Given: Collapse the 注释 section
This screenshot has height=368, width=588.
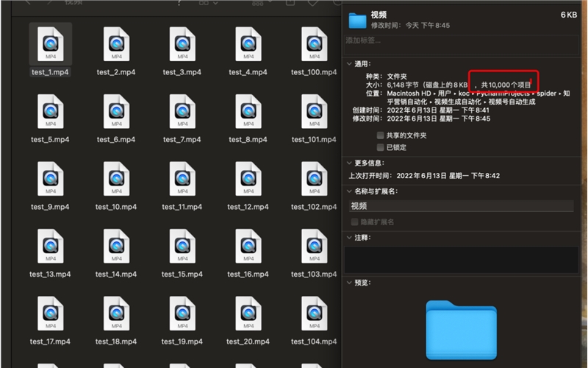Looking at the screenshot, I should [348, 238].
